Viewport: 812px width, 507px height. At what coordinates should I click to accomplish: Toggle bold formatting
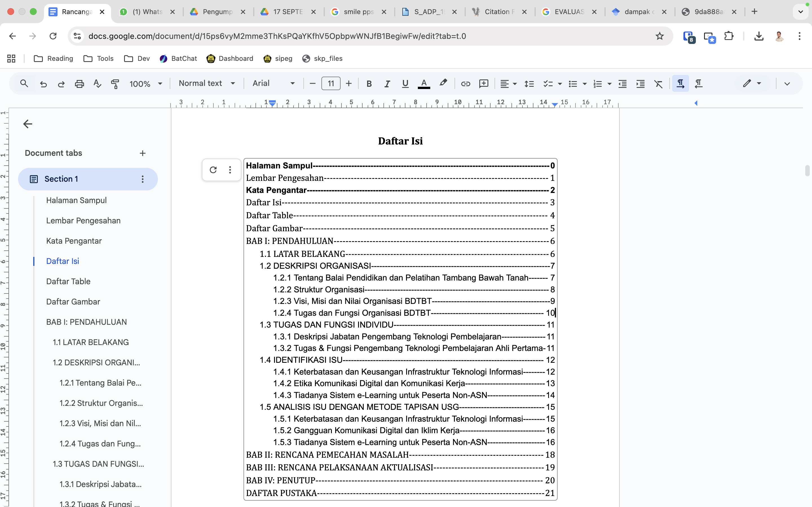pyautogui.click(x=369, y=83)
